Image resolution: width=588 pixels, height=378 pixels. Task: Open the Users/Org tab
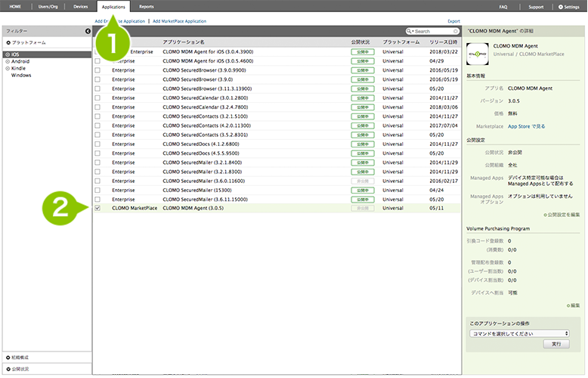coord(48,6)
